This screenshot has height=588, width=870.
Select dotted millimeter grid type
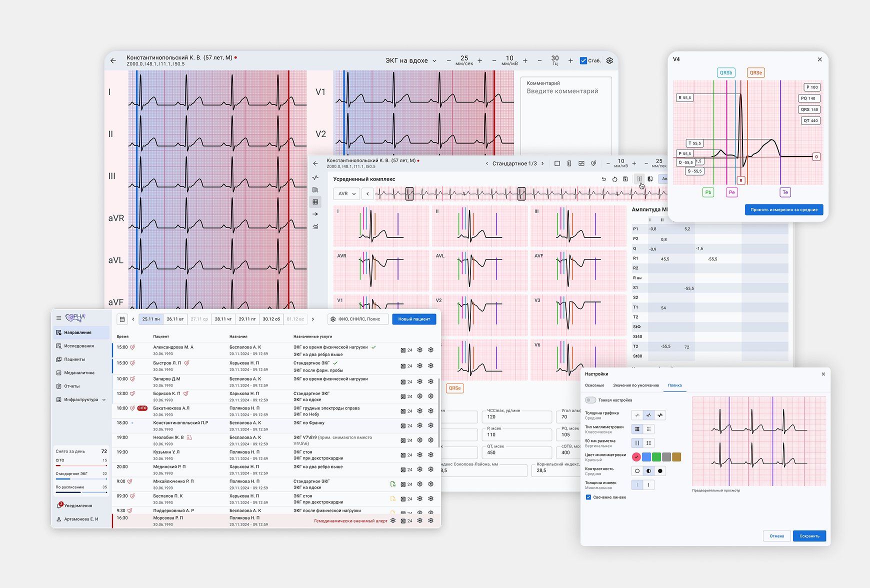[648, 429]
